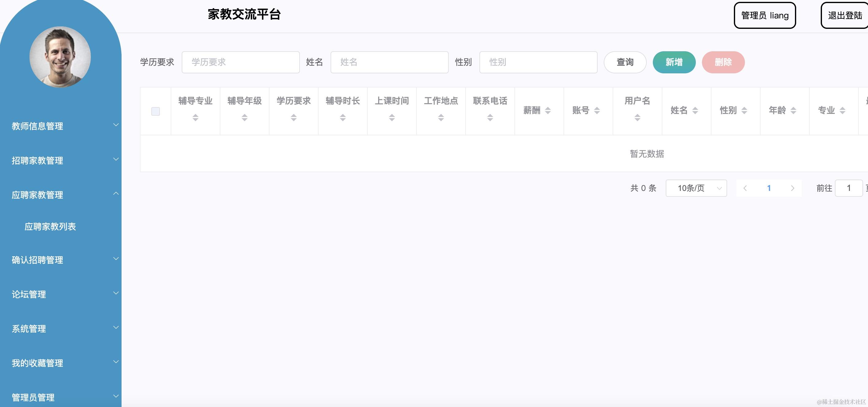This screenshot has height=407, width=868.
Task: Sort table by 薪酬 column
Action: click(547, 110)
